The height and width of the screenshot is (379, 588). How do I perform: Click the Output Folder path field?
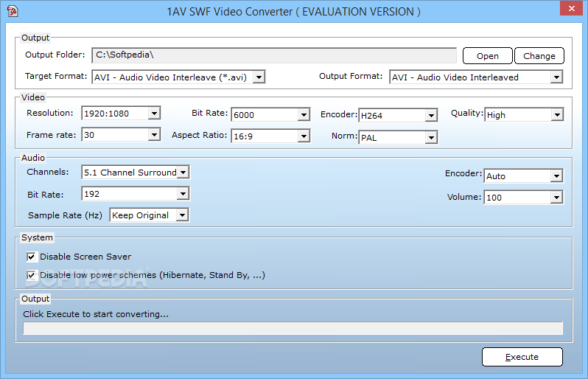click(x=274, y=55)
